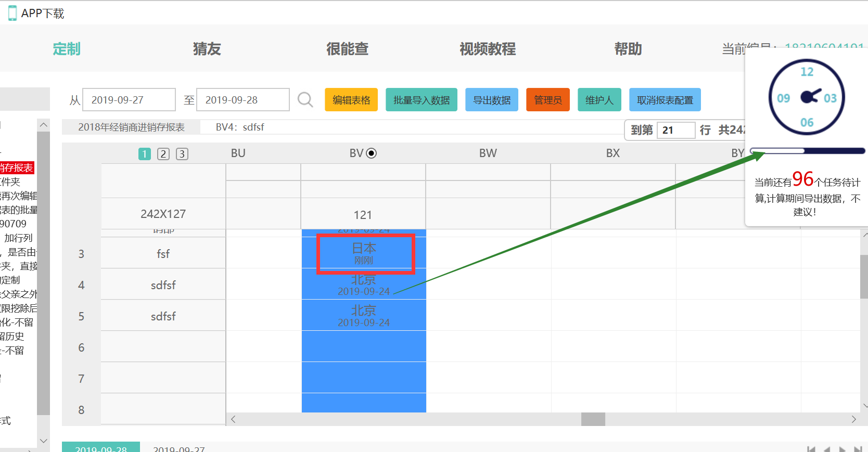Screen dimensions: 868x452
Task: Open the 猜友 menu
Action: click(x=207, y=49)
